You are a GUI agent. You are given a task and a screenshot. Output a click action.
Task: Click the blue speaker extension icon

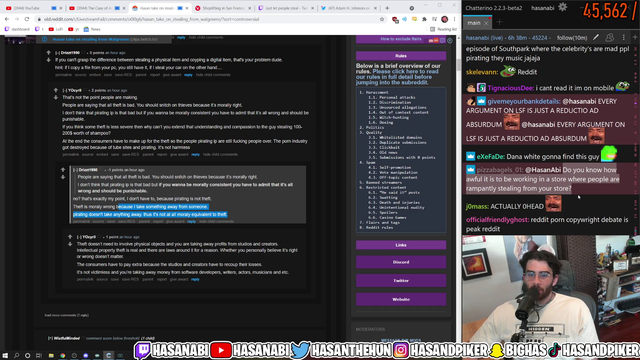[405, 19]
